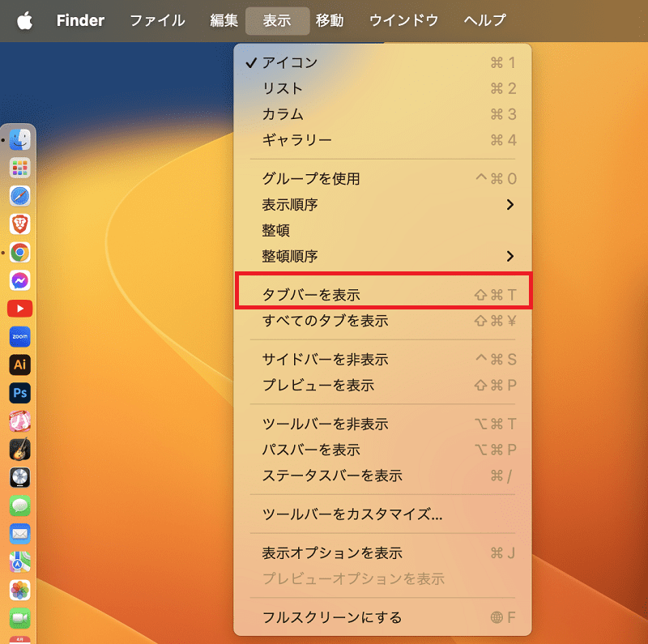Switch to カラム view
This screenshot has height=644, width=648.
tap(382, 114)
